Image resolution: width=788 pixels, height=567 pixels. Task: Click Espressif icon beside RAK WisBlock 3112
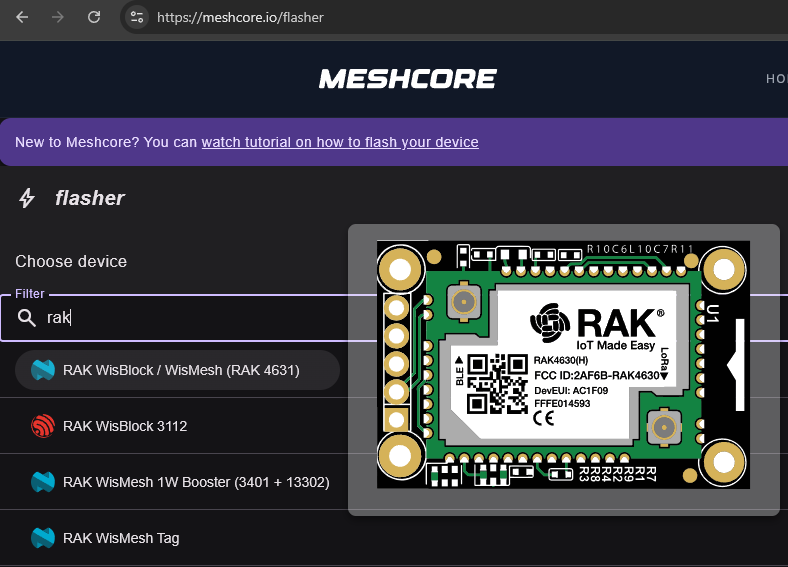43,426
